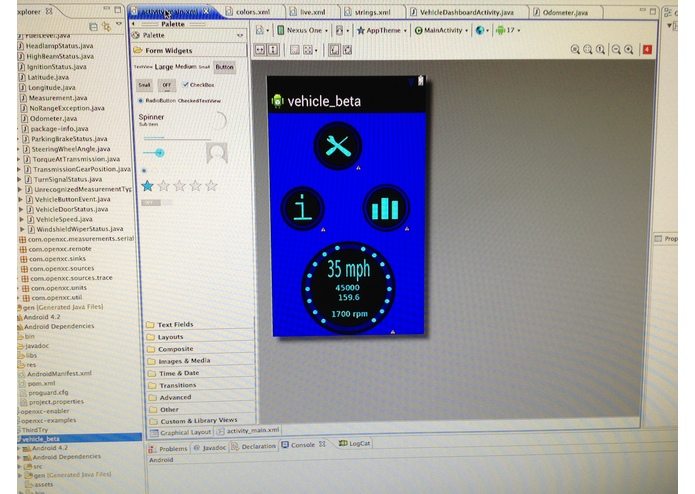Screen dimensions: 695x494
Task: Click the zoom in magnifier icon
Action: pos(629,50)
